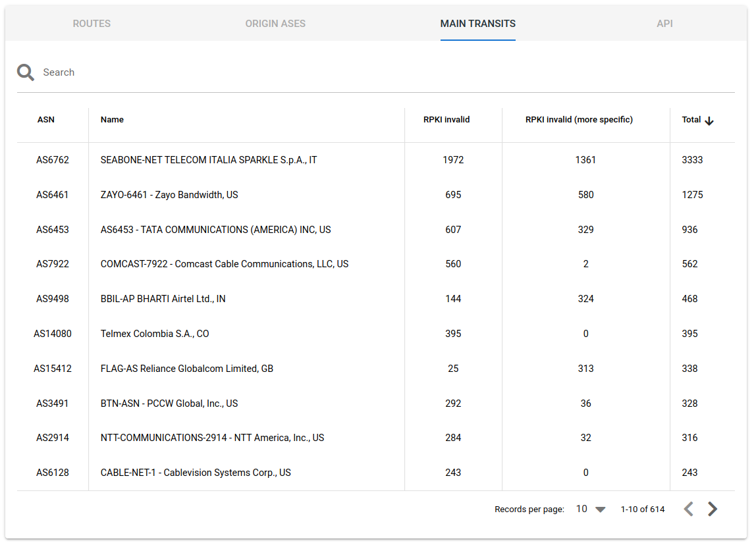Sort by Name column header
The image size is (756, 549).
112,120
